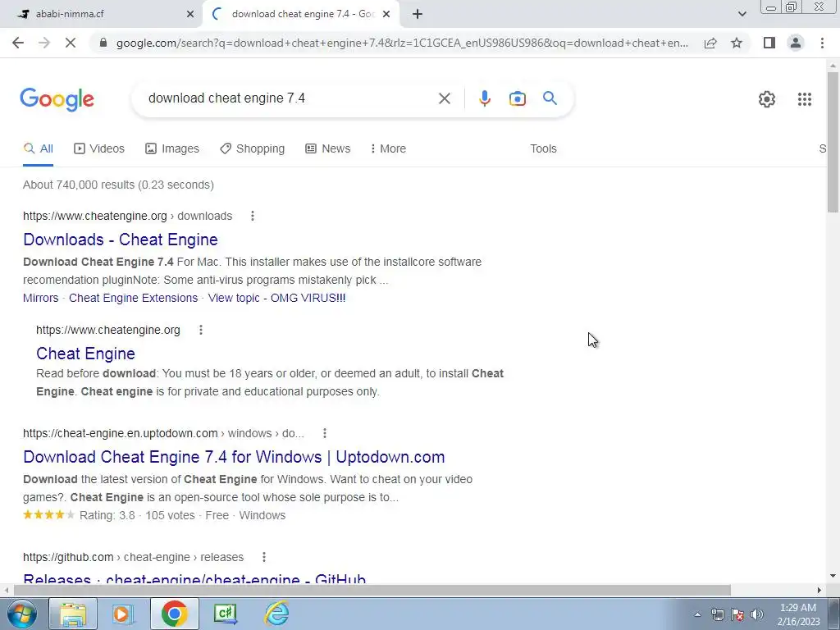Expand the More search filters menu

(x=388, y=148)
